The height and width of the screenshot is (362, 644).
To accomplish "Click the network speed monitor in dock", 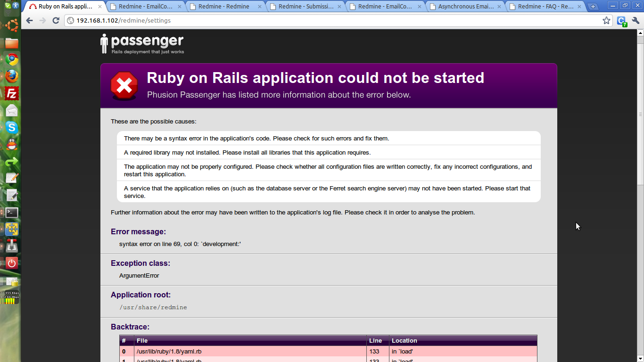I will (12, 297).
